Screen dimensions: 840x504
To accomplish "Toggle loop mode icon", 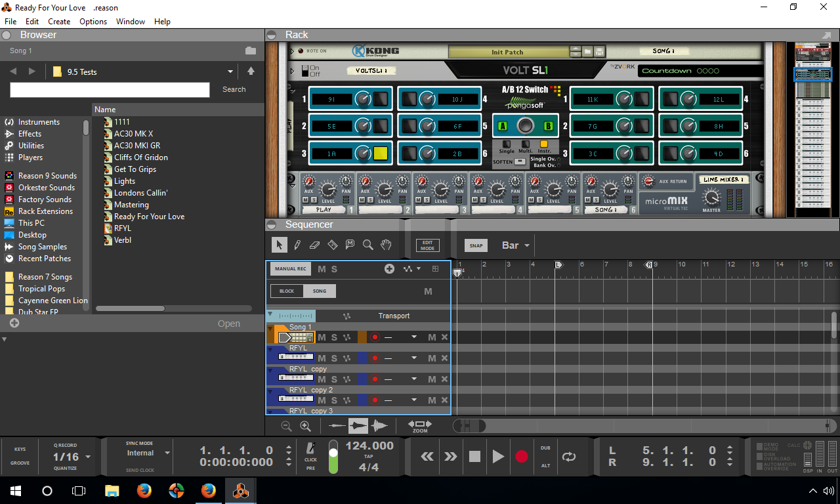I will 568,457.
